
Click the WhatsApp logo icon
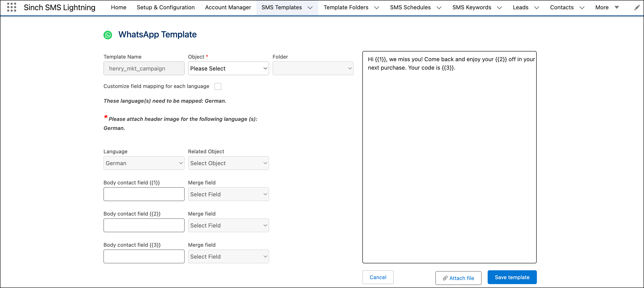pyautogui.click(x=108, y=35)
